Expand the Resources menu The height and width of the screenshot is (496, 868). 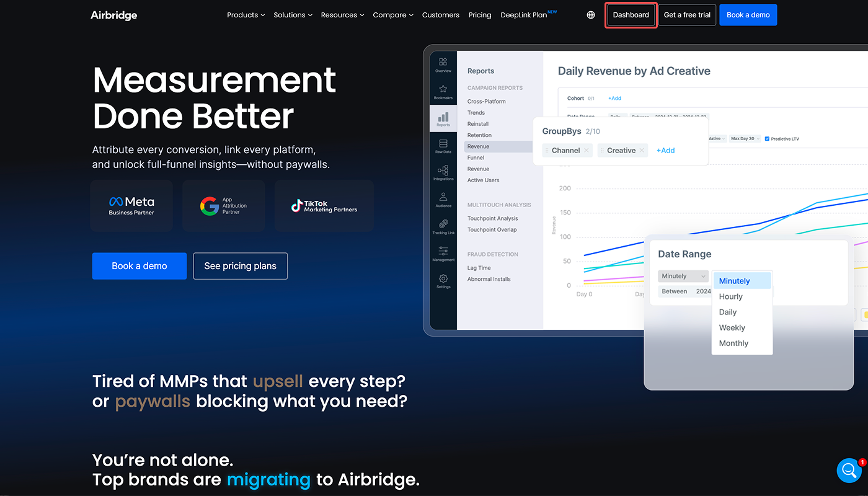coord(342,15)
